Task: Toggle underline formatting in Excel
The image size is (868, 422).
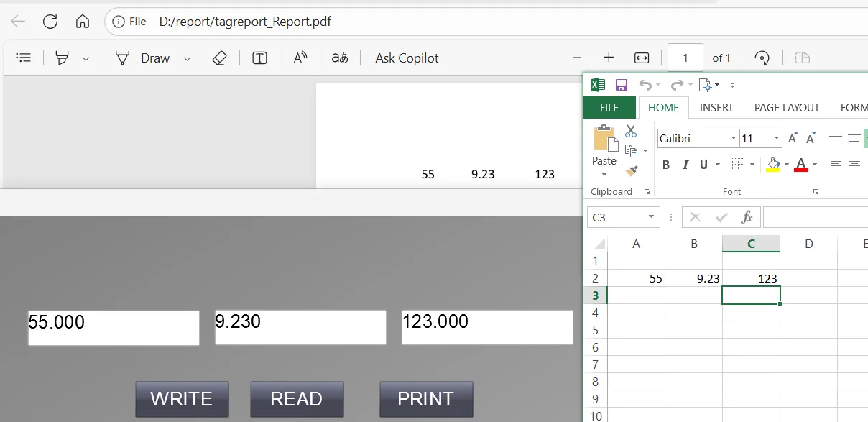Action: click(703, 165)
